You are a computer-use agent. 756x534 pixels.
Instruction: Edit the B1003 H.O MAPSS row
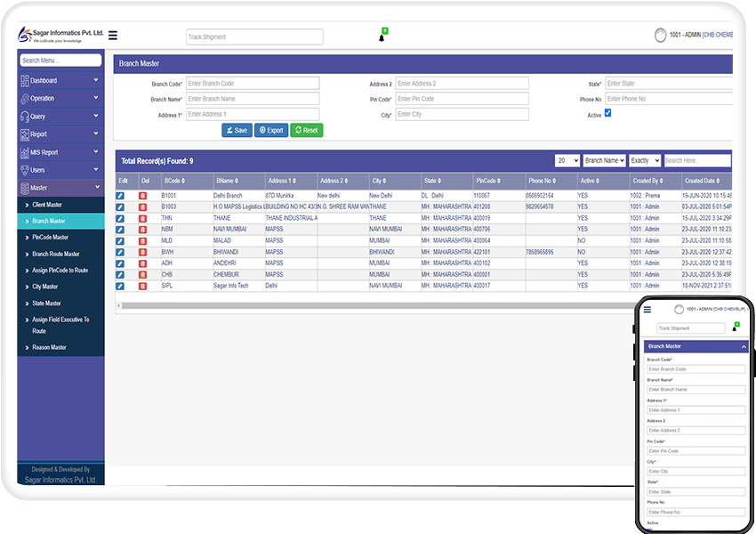point(120,207)
